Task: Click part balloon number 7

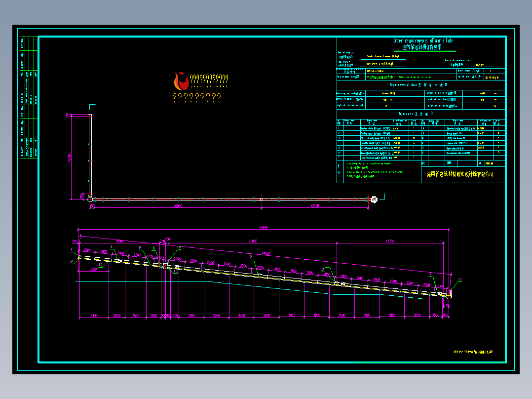Action: click(x=431, y=274)
